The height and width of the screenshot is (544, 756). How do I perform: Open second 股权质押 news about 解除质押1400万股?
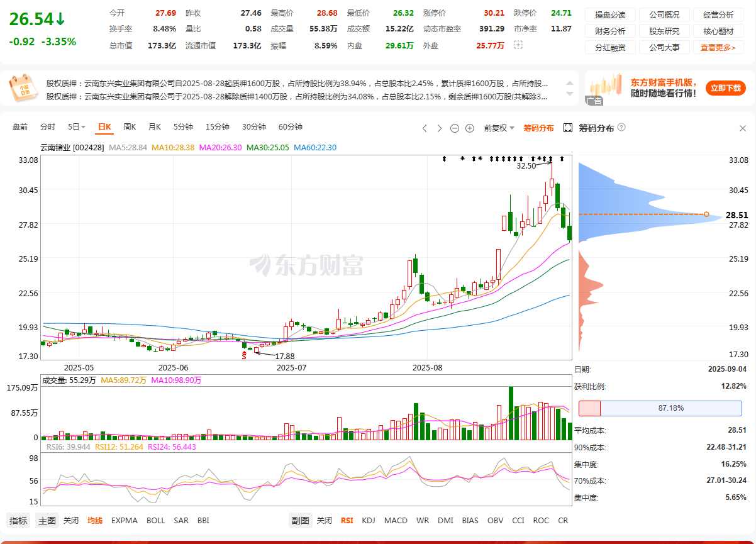(297, 96)
